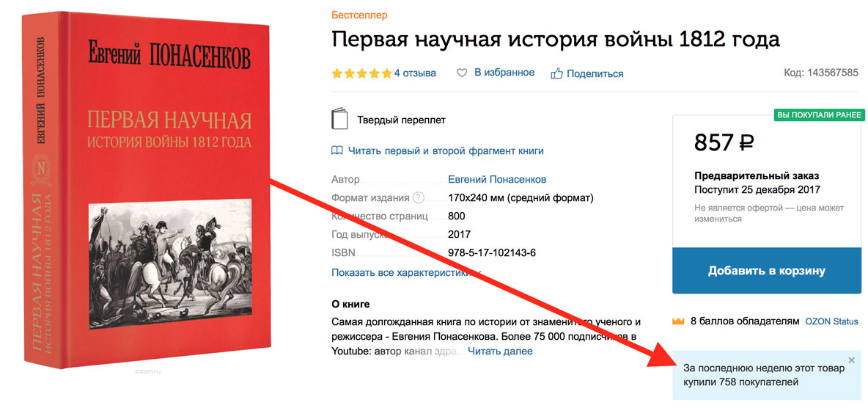Image resolution: width=868 pixels, height=408 pixels.
Task: Click the Поделиться share link
Action: click(595, 73)
